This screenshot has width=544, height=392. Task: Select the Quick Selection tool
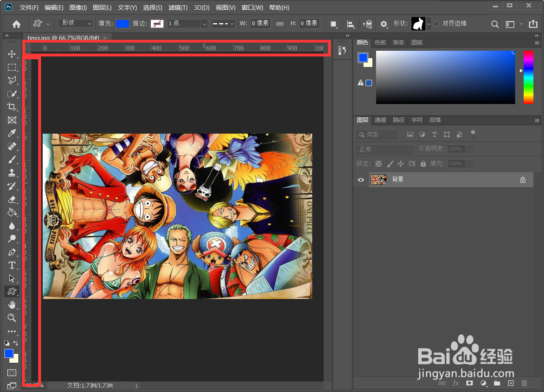(x=12, y=94)
